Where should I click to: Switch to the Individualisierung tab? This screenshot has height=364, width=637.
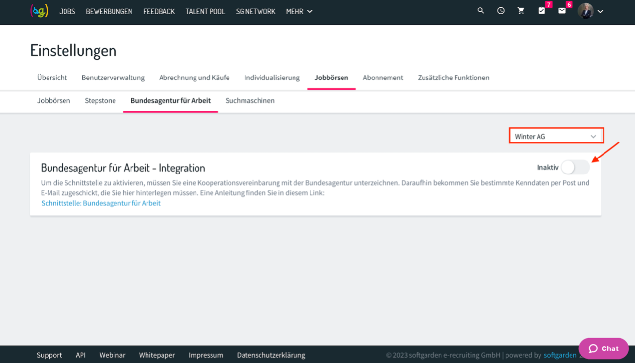pyautogui.click(x=273, y=78)
